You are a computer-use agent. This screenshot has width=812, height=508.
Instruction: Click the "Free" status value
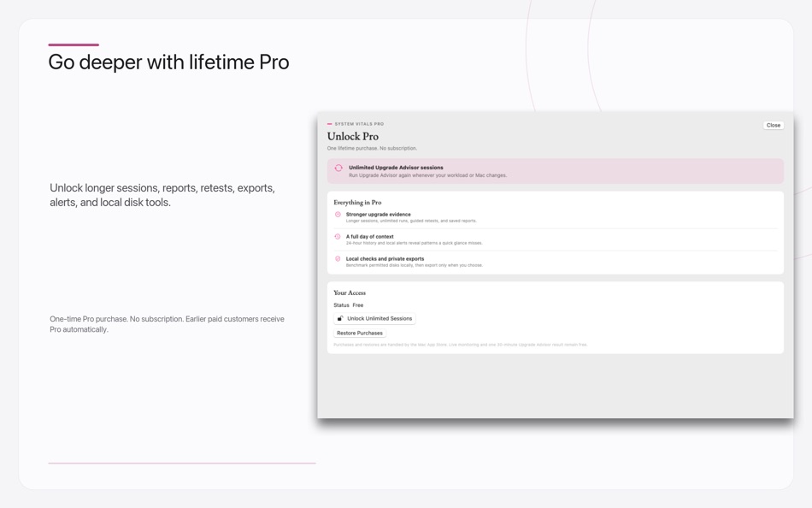pos(358,305)
